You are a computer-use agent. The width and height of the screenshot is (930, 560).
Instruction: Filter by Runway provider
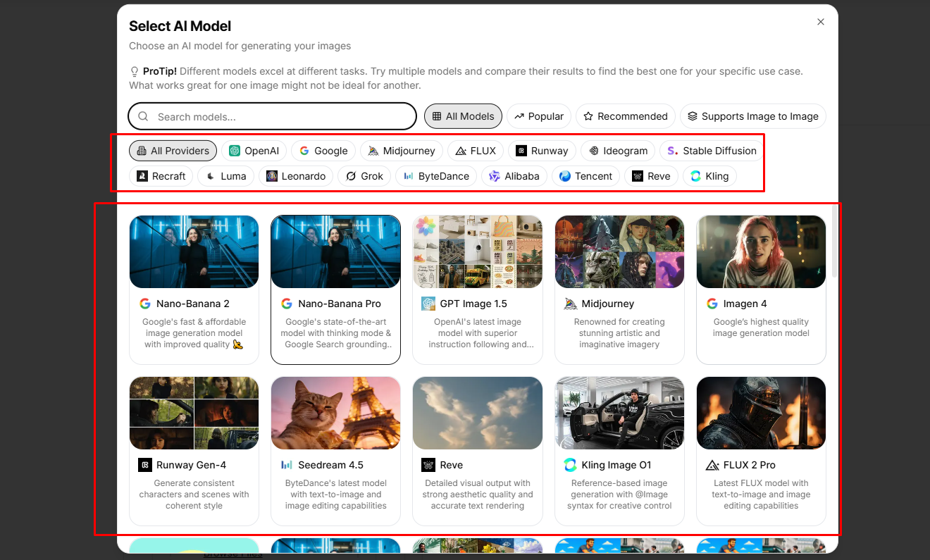pyautogui.click(x=542, y=151)
